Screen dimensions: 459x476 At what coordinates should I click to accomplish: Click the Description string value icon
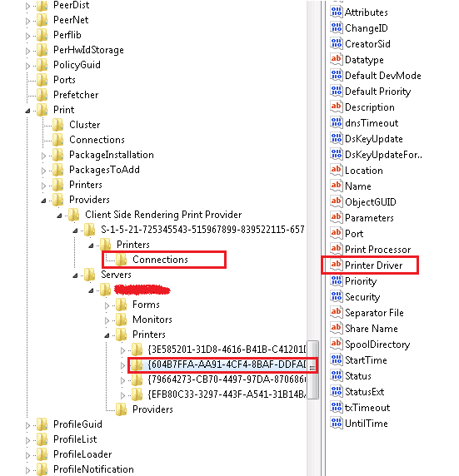click(x=337, y=107)
